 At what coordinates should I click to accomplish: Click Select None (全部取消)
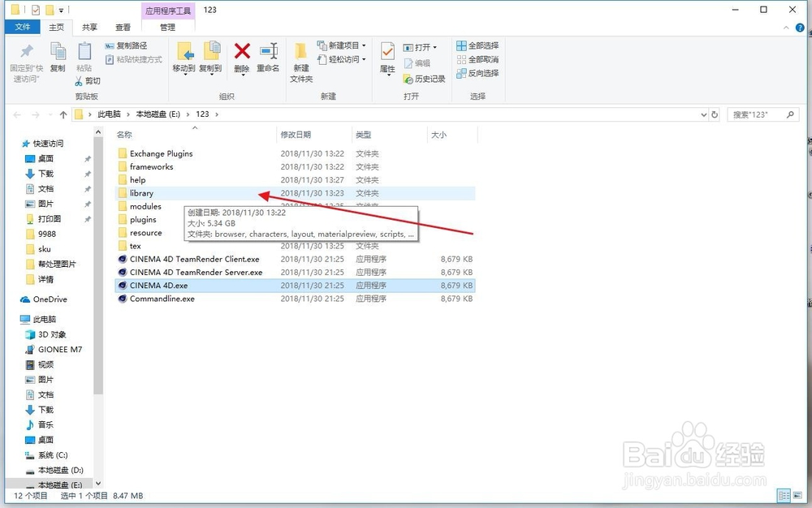click(x=477, y=59)
